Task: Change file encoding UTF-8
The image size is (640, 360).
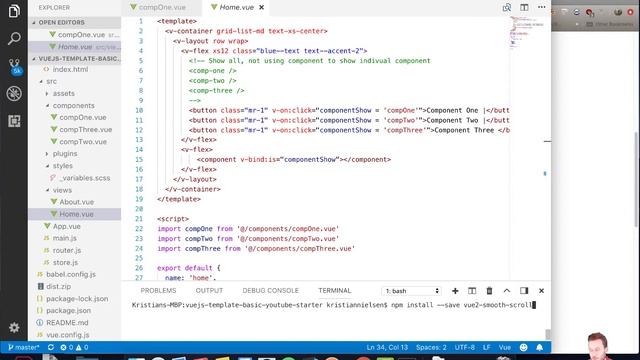Action: pyautogui.click(x=464, y=347)
